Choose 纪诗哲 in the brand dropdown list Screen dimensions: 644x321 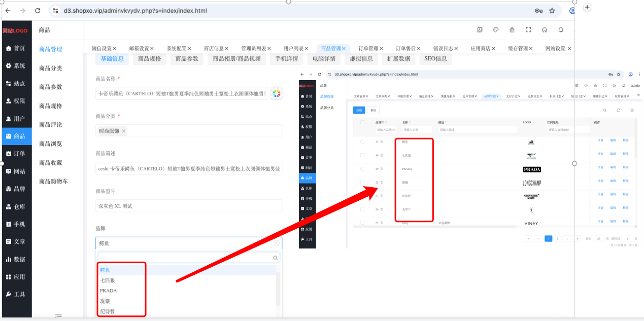click(107, 311)
